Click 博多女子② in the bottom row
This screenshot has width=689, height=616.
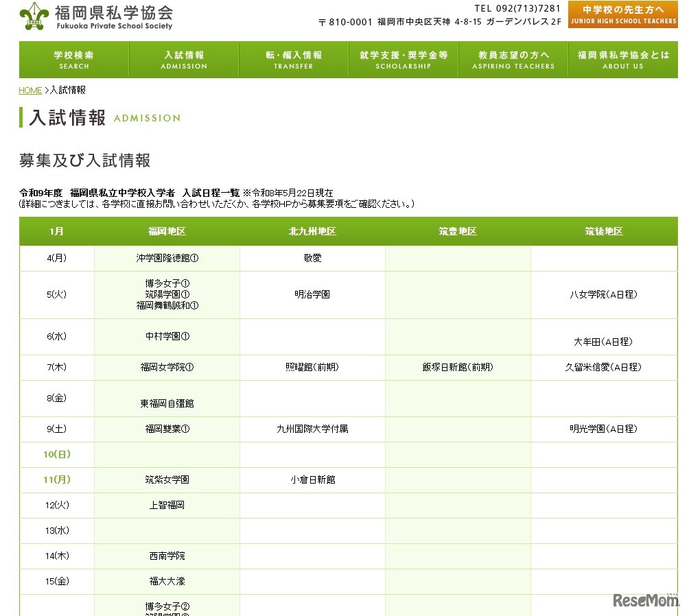click(167, 607)
